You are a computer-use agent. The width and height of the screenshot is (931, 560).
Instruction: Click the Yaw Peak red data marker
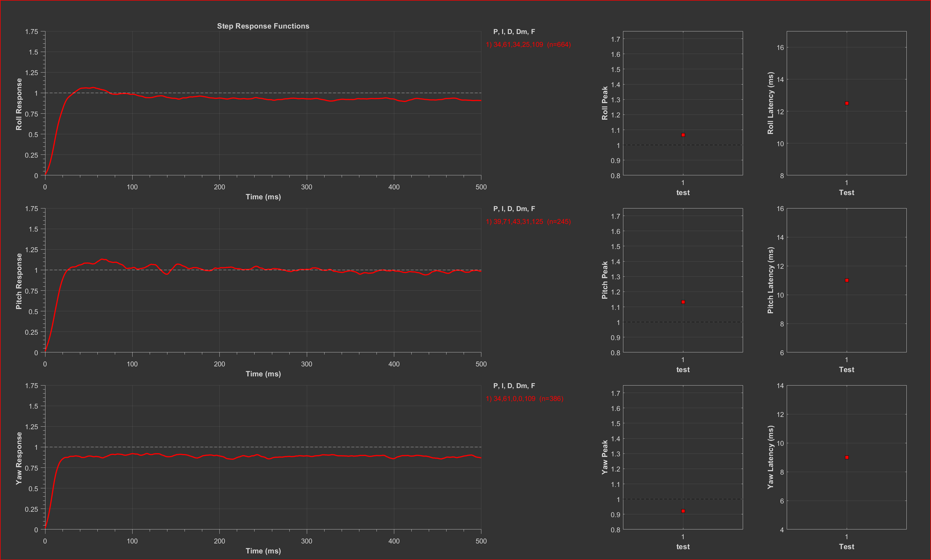pos(683,511)
